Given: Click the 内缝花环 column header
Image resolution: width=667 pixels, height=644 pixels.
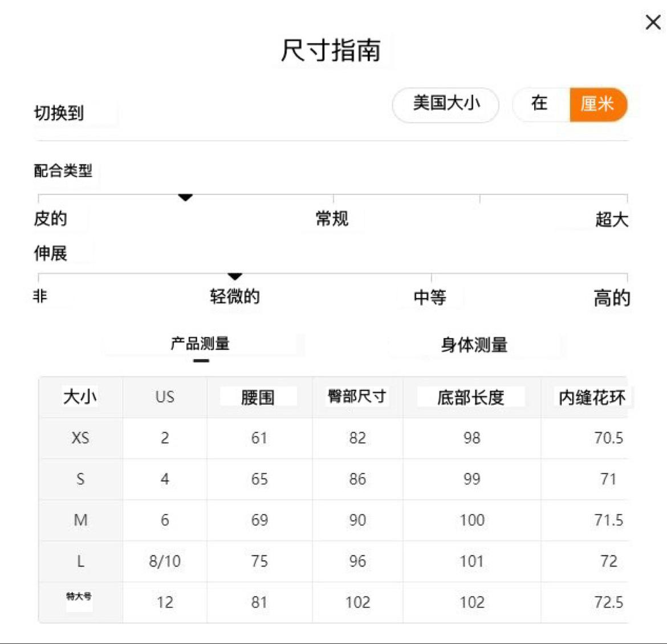Looking at the screenshot, I should pyautogui.click(x=591, y=397).
